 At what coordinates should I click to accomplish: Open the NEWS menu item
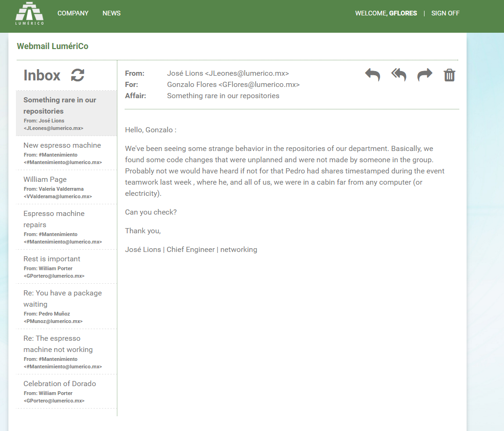(112, 13)
